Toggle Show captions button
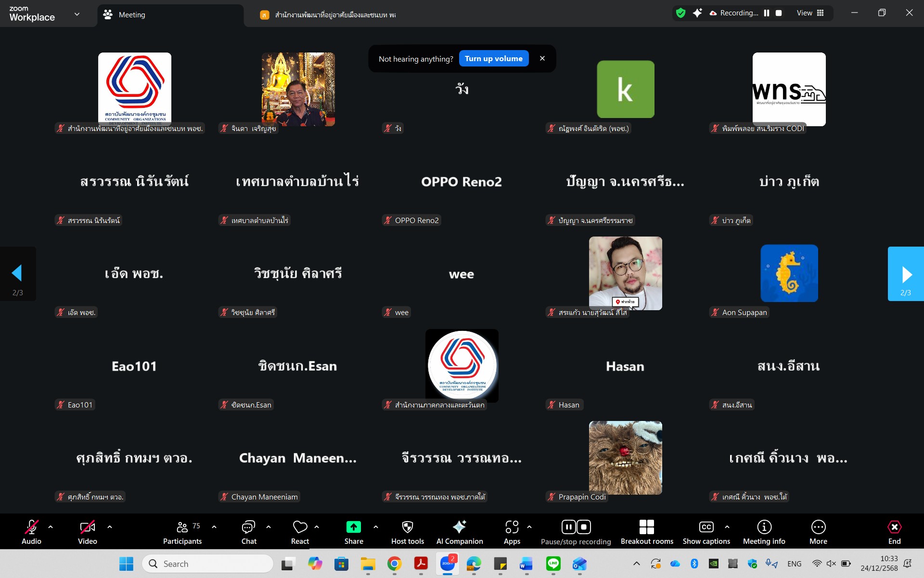The width and height of the screenshot is (924, 578). [706, 527]
